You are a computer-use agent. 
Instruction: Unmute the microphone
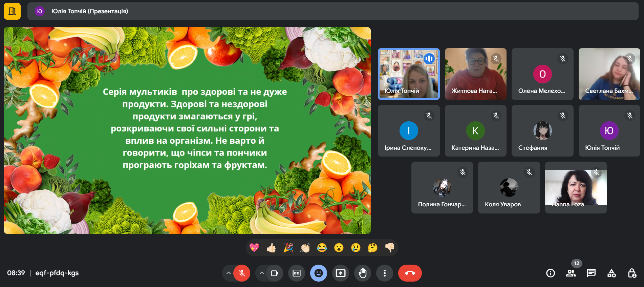[x=242, y=273]
